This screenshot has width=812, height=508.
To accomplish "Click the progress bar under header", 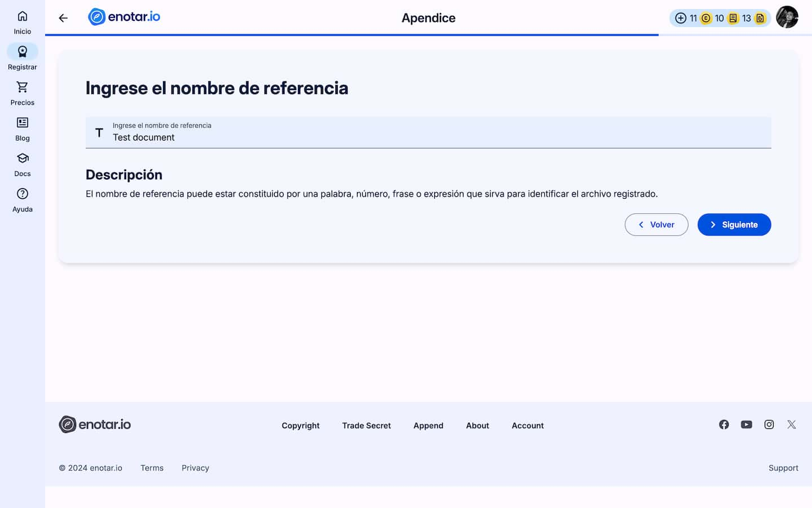I will tap(429, 35).
